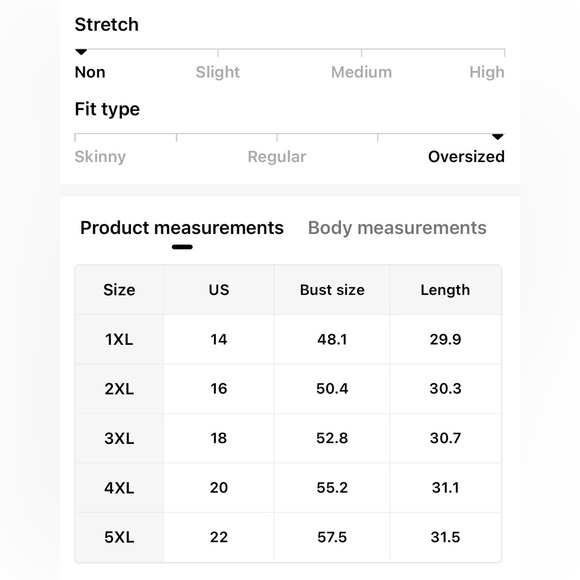
Task: Click the Bust size column header
Action: 332,290
